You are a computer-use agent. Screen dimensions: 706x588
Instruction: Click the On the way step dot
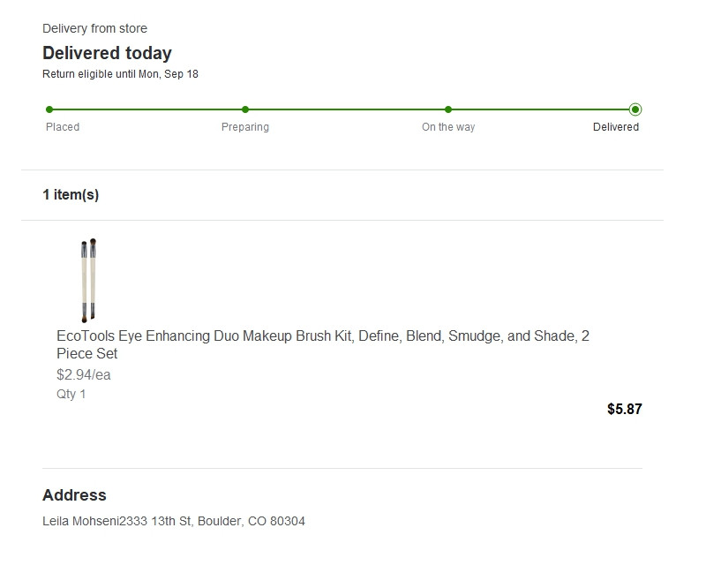click(448, 109)
